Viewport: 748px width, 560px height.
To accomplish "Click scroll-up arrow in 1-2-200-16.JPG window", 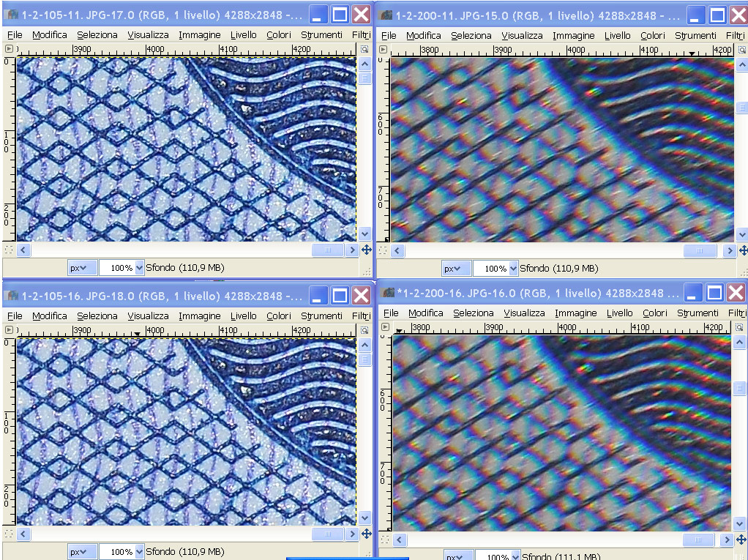I will [x=739, y=342].
